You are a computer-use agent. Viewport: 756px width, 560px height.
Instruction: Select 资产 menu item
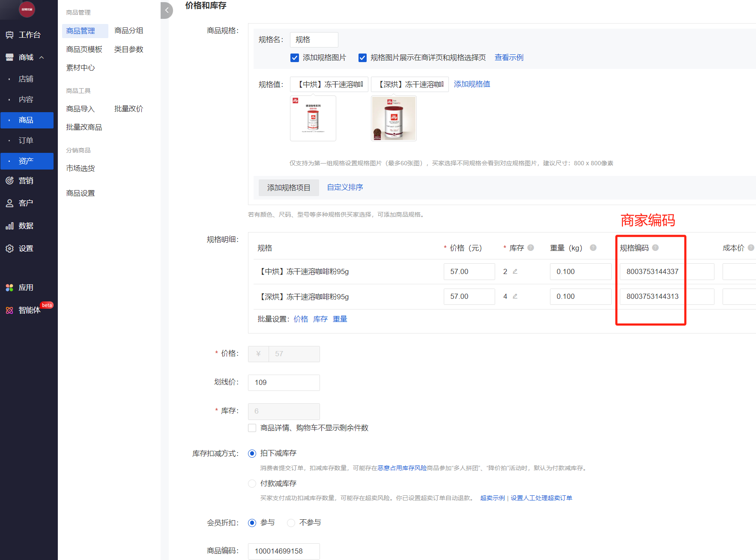pos(27,161)
